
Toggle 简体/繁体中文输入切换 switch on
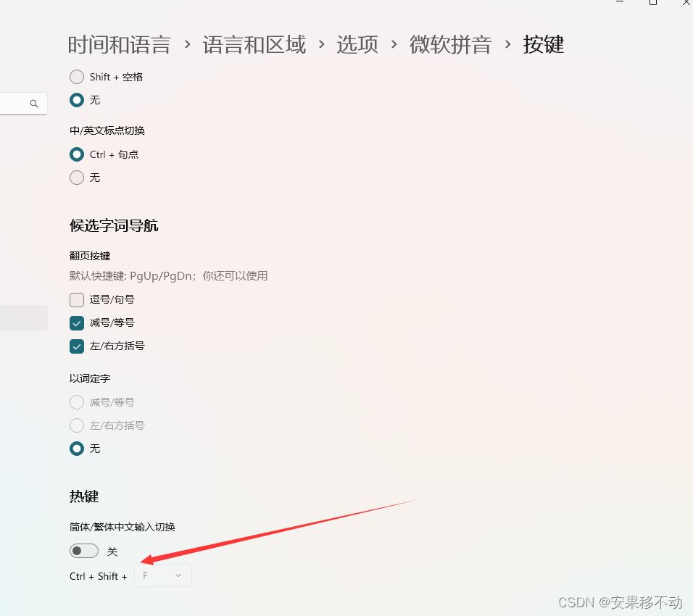pos(84,551)
